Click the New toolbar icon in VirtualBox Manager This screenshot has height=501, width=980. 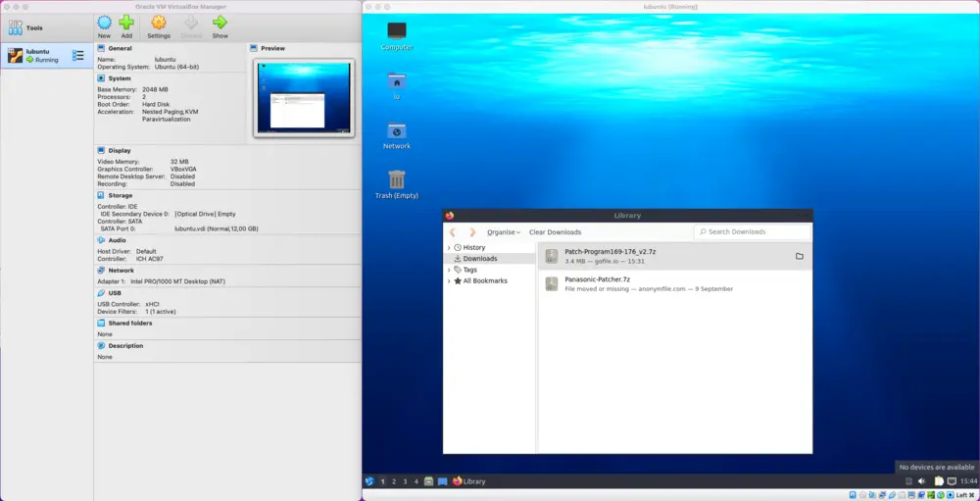[x=105, y=23]
